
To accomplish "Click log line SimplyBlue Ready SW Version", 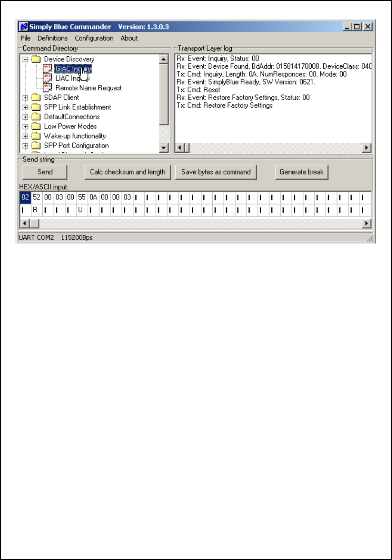I will tap(246, 82).
